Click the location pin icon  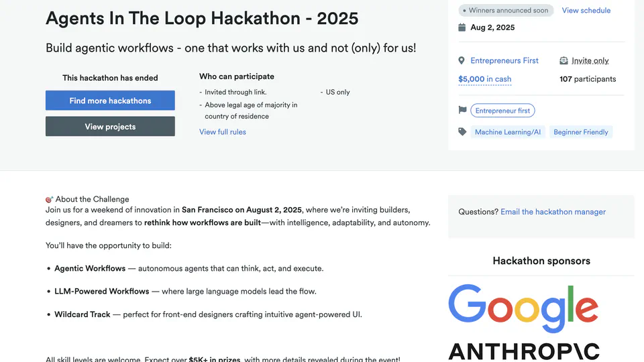[x=462, y=61]
